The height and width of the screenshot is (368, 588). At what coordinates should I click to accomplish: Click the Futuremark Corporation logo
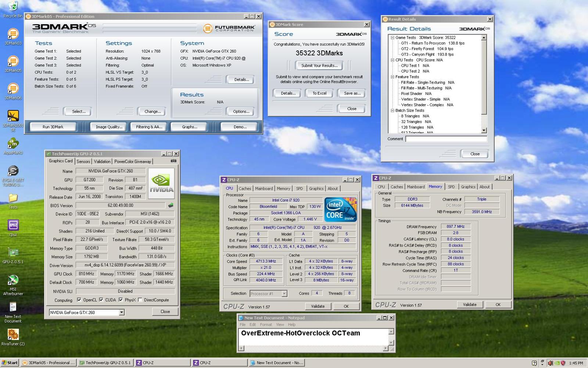(x=229, y=28)
